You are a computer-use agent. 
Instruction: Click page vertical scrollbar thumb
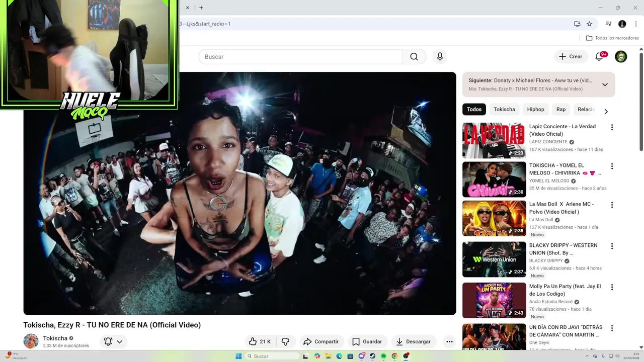click(641, 101)
